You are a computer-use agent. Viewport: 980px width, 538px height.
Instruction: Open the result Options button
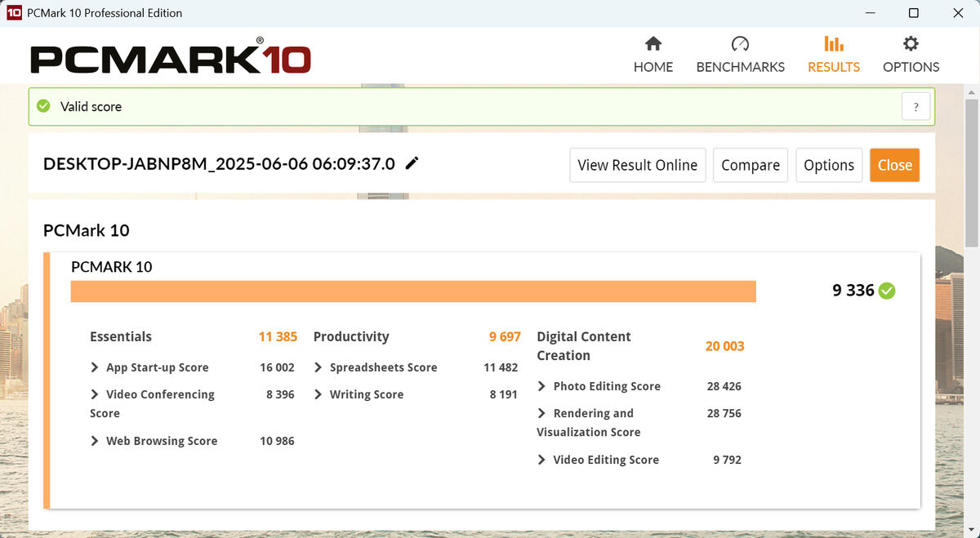coord(829,165)
